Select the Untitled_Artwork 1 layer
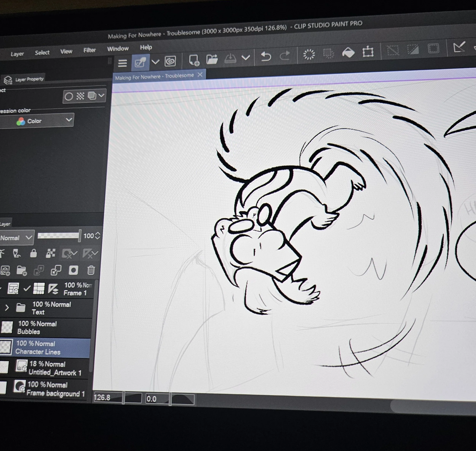This screenshot has height=451, width=476. [x=45, y=368]
